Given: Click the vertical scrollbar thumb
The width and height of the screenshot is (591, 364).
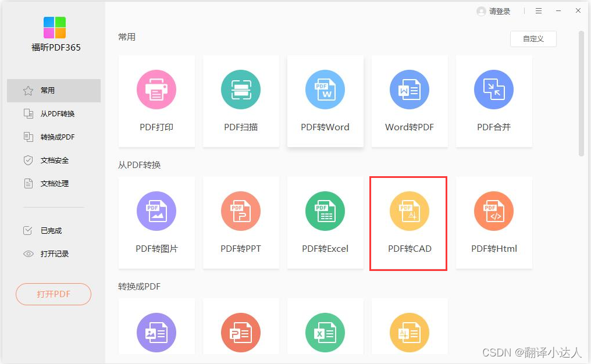Looking at the screenshot, I should click(581, 94).
